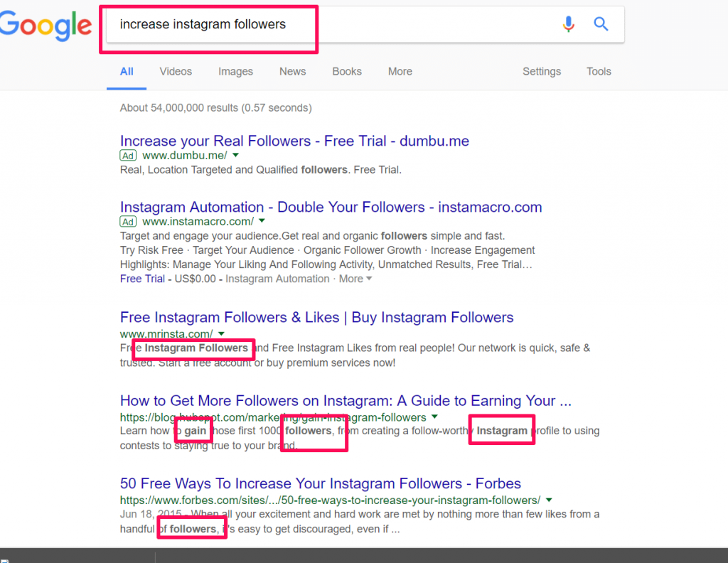The image size is (728, 563).
Task: Open the News tab
Action: (x=292, y=72)
